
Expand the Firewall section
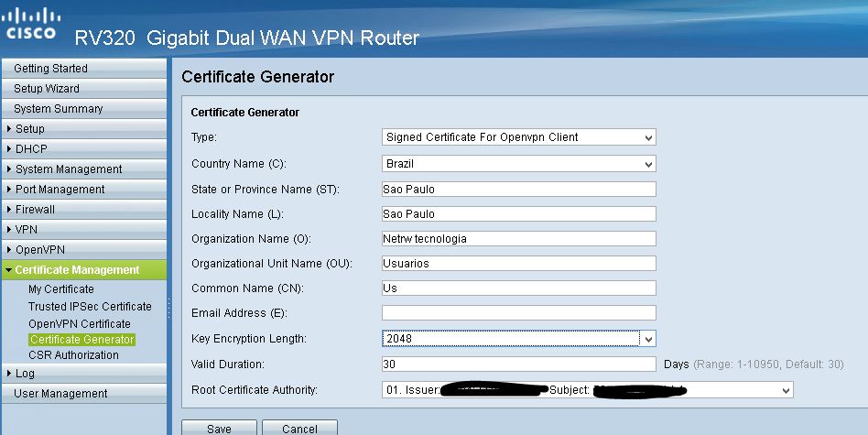point(83,209)
